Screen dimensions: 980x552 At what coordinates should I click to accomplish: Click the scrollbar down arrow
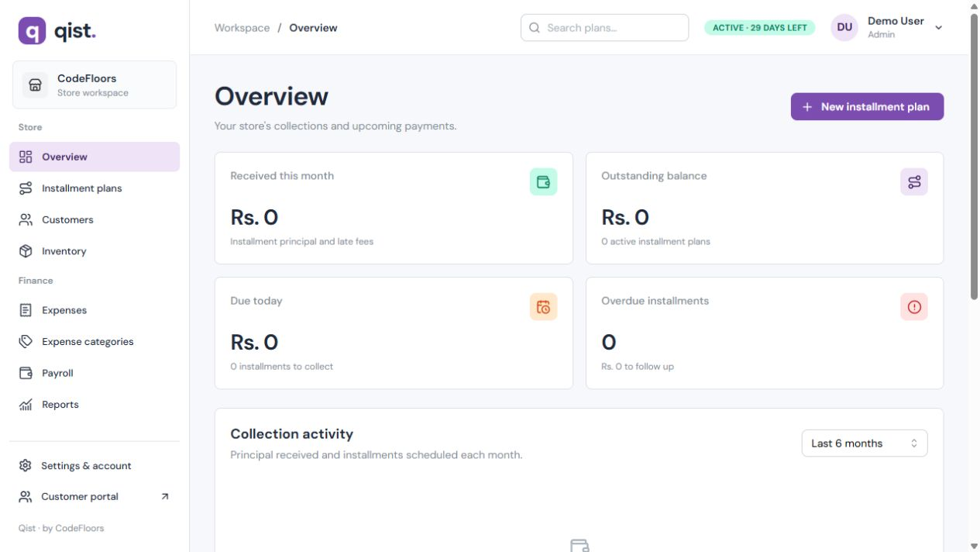click(x=974, y=547)
